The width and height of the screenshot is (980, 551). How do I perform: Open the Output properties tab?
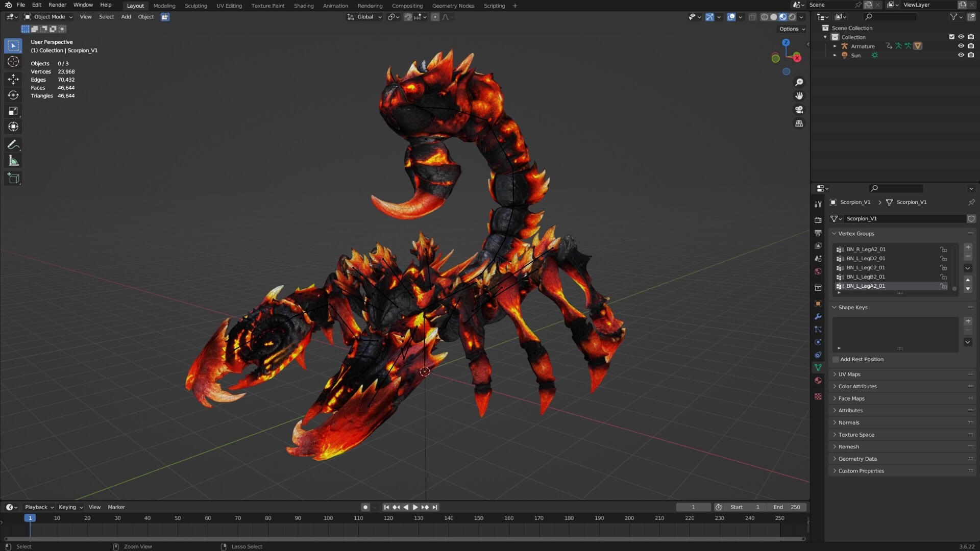pos(818,233)
